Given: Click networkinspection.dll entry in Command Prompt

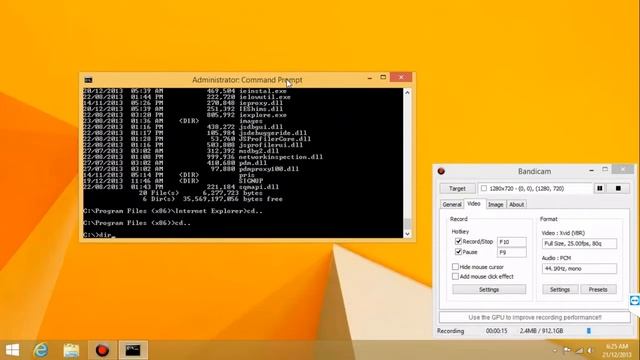Looking at the screenshot, I should [x=281, y=157].
